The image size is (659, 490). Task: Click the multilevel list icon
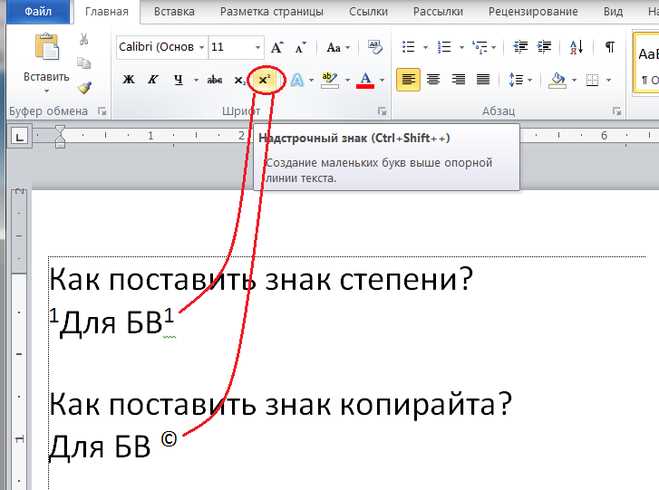pos(480,47)
